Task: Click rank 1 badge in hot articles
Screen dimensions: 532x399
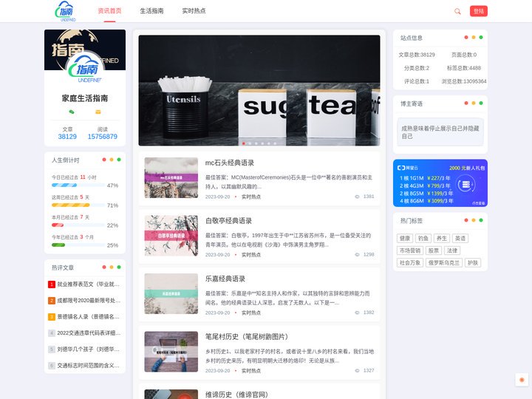Action: point(52,284)
